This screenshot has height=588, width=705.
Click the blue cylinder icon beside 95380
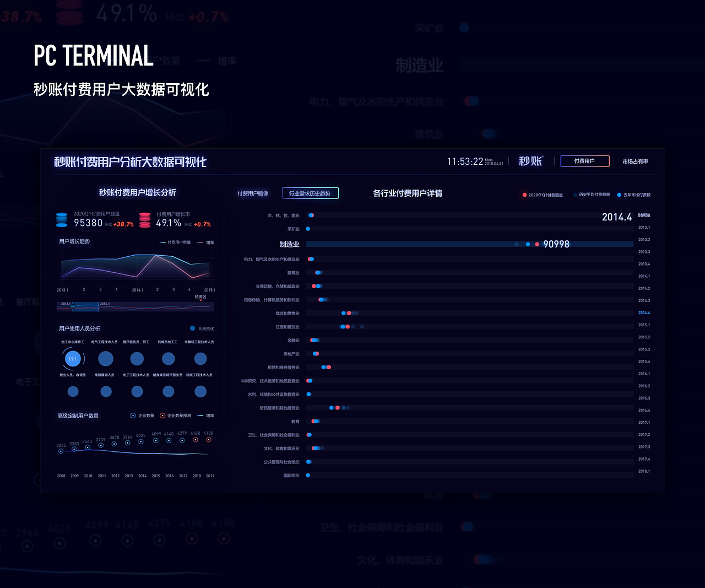tap(62, 218)
